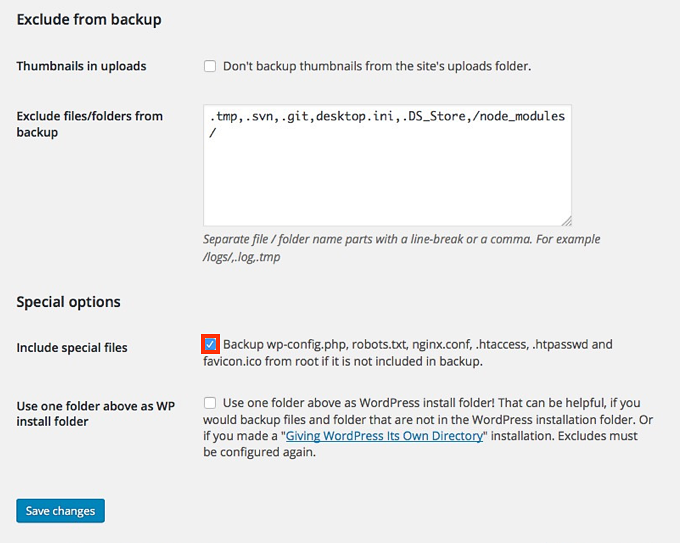
Task: Click empty area of exclude files textarea
Action: pos(387,185)
